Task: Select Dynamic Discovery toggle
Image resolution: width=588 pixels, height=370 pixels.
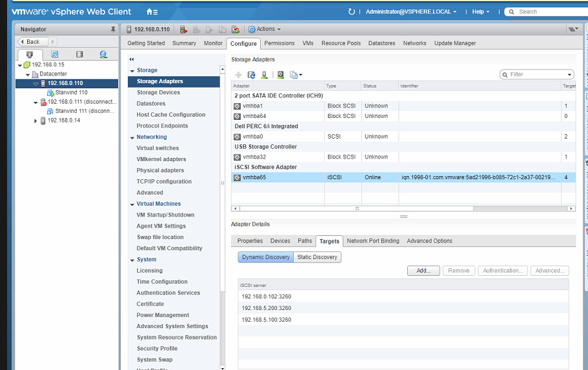Action: [x=266, y=257]
